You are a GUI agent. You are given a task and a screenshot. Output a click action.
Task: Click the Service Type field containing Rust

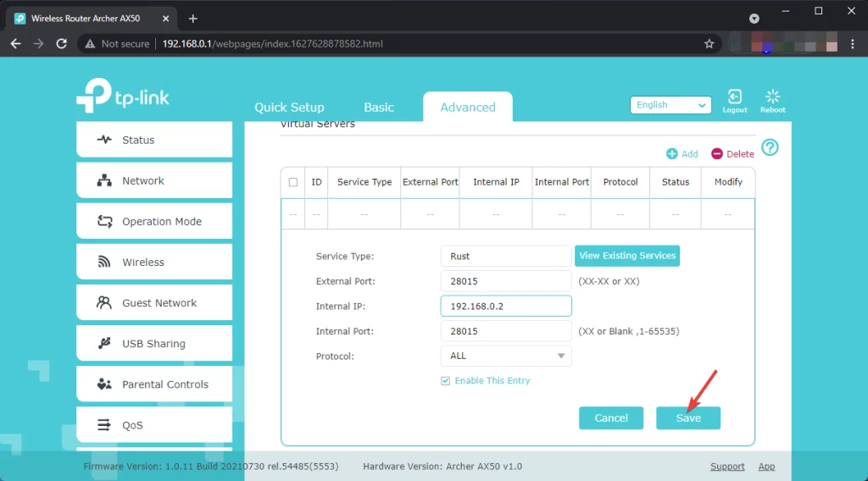coord(506,256)
